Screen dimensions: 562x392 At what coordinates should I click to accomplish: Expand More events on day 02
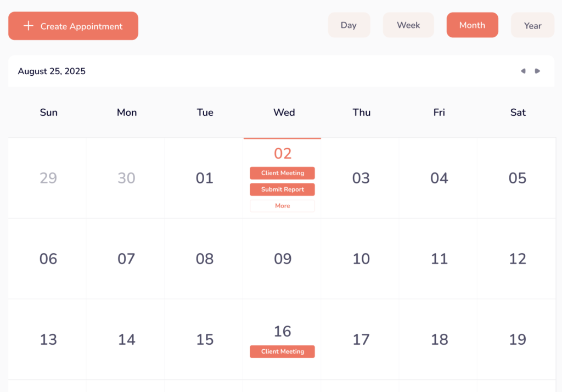pos(282,206)
